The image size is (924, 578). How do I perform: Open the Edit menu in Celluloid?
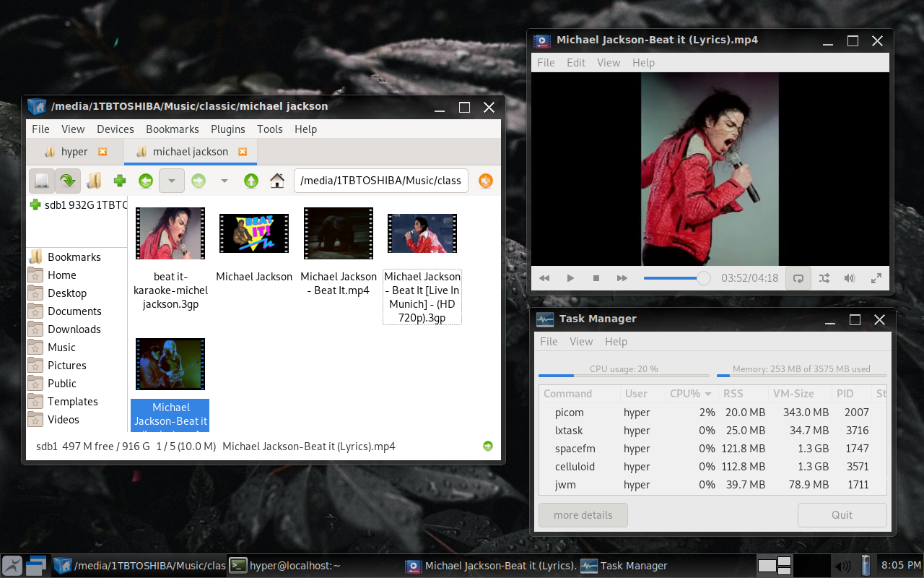coord(576,63)
